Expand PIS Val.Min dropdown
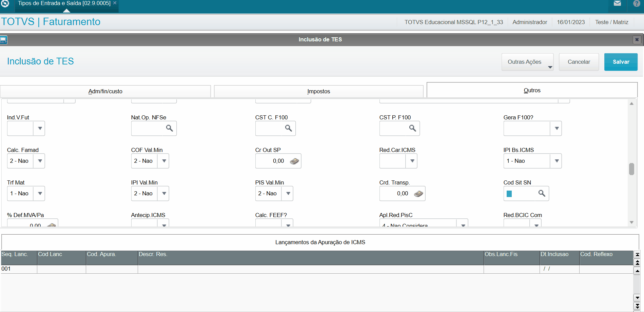This screenshot has height=312, width=644. 288,194
